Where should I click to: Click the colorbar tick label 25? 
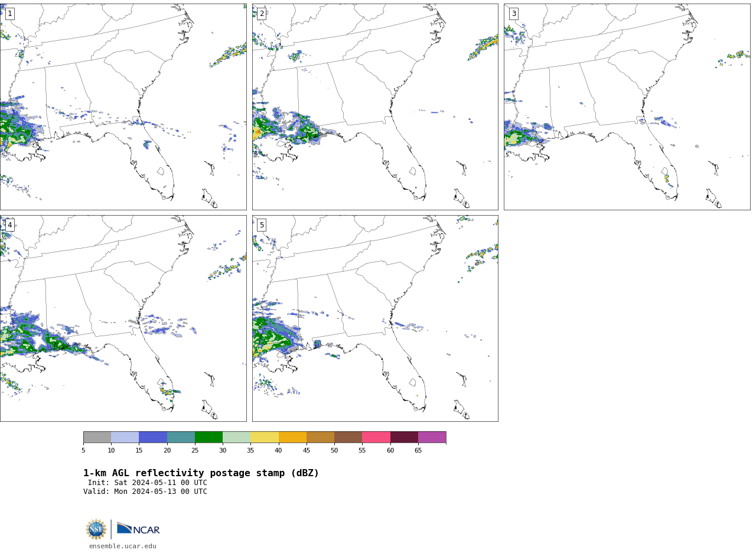coord(195,451)
